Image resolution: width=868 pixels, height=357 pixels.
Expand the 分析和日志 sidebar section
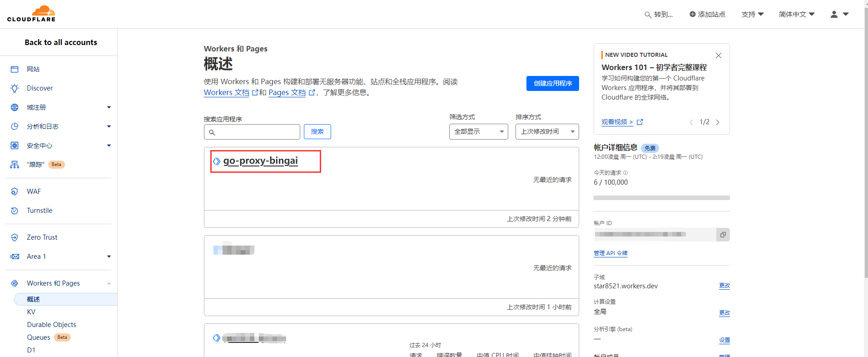point(109,126)
